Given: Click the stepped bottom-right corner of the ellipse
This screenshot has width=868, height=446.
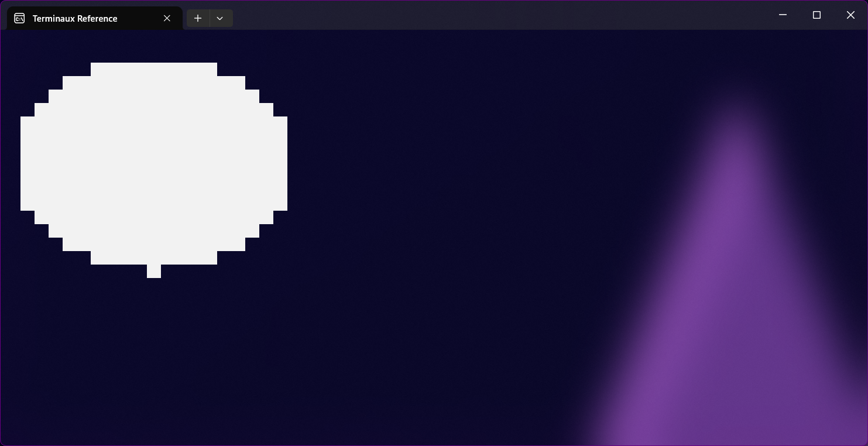Looking at the screenshot, I should [252, 230].
